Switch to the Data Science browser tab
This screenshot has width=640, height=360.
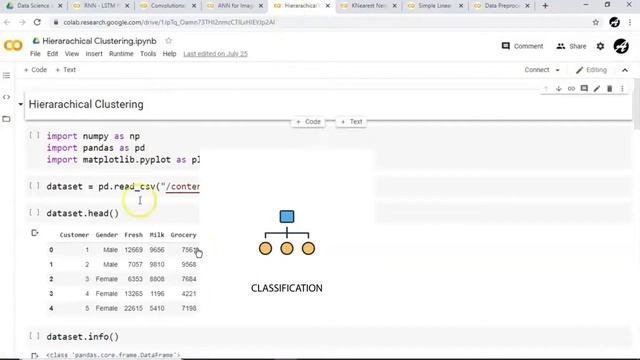(x=33, y=6)
